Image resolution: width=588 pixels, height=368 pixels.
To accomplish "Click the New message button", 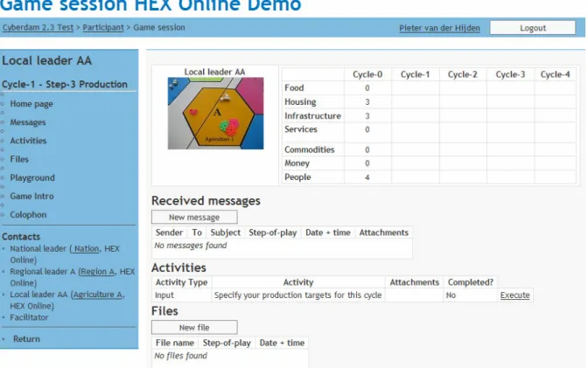I will 194,217.
